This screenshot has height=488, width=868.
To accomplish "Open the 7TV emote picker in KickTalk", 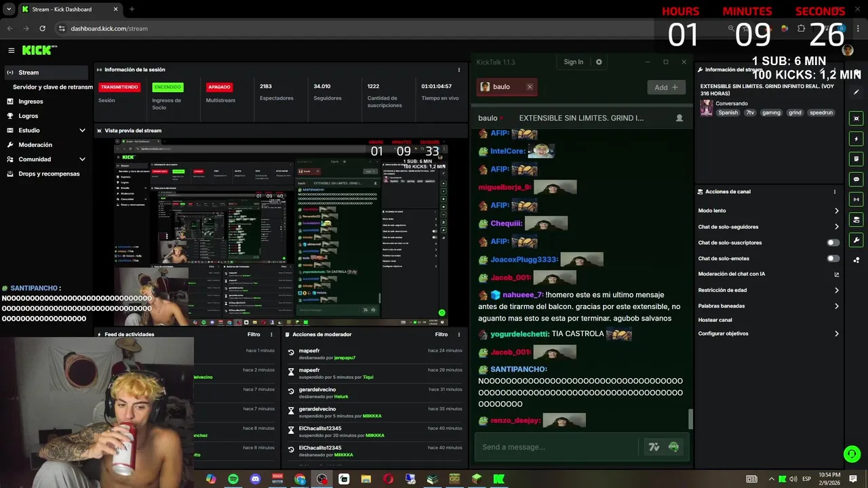I will point(654,447).
